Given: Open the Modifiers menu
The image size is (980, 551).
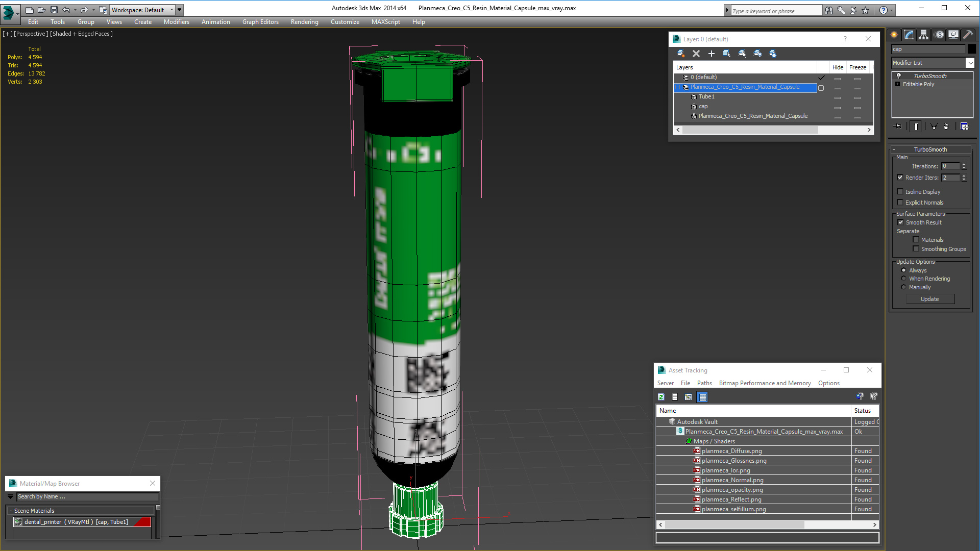Looking at the screenshot, I should coord(176,22).
